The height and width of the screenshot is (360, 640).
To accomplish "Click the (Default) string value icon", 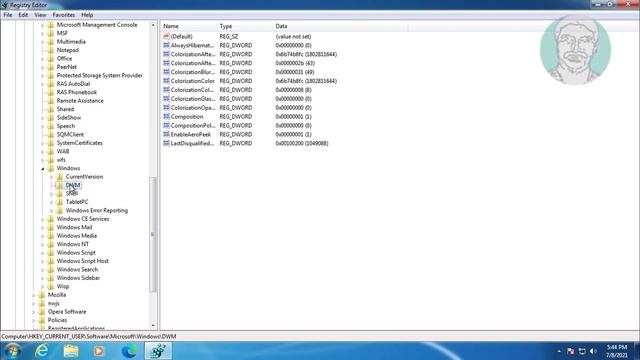I will (166, 36).
